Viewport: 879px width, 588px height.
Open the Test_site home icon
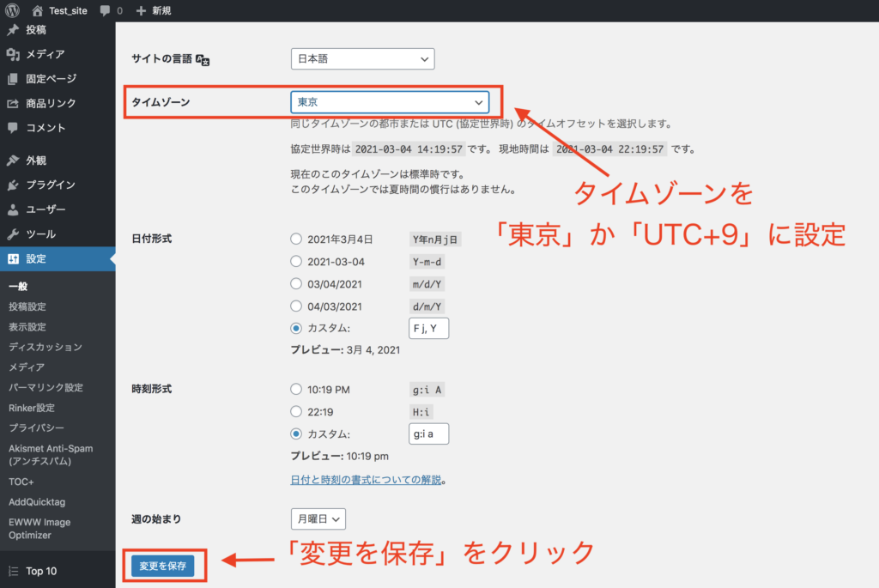37,11
